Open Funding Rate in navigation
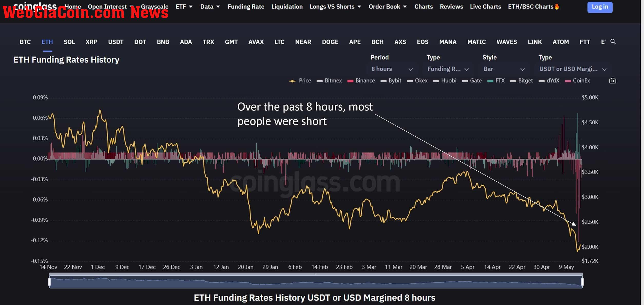 pyautogui.click(x=246, y=7)
